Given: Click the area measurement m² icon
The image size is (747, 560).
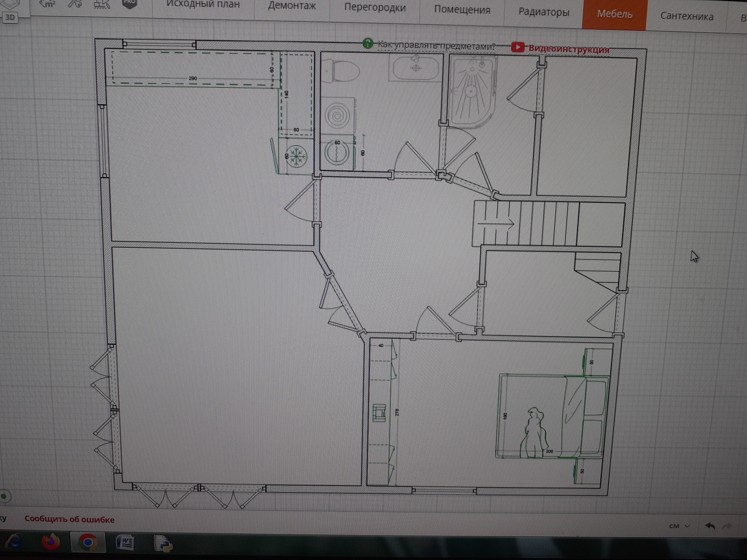Looking at the screenshot, I should pyautogui.click(x=47, y=4).
